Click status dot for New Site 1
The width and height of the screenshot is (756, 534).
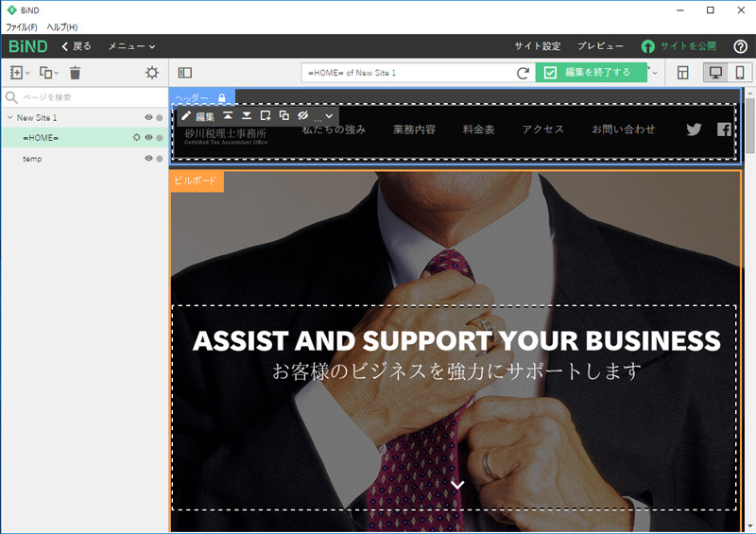(x=160, y=118)
